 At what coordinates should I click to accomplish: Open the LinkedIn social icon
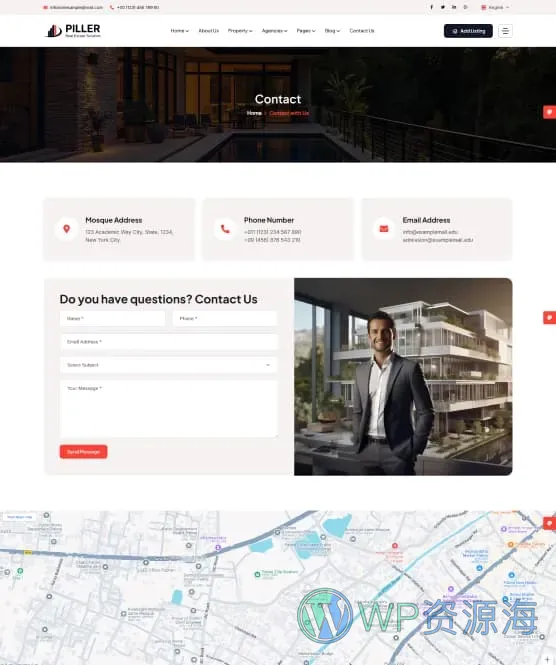point(454,7)
